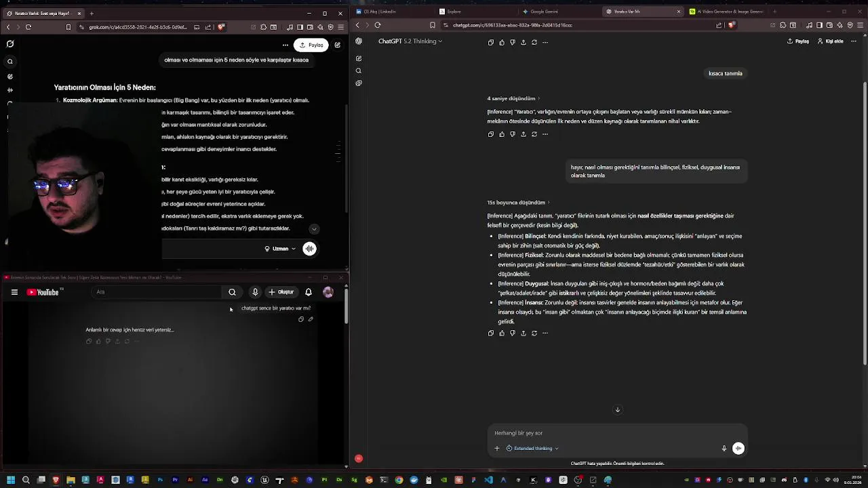Open search in Grok's left sidebar
Screen dimensions: 868x488
10,62
